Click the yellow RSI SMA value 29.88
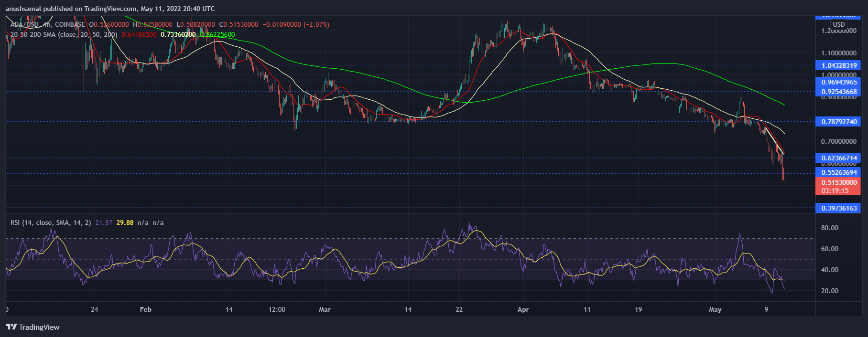This screenshot has width=868, height=337. [x=125, y=222]
